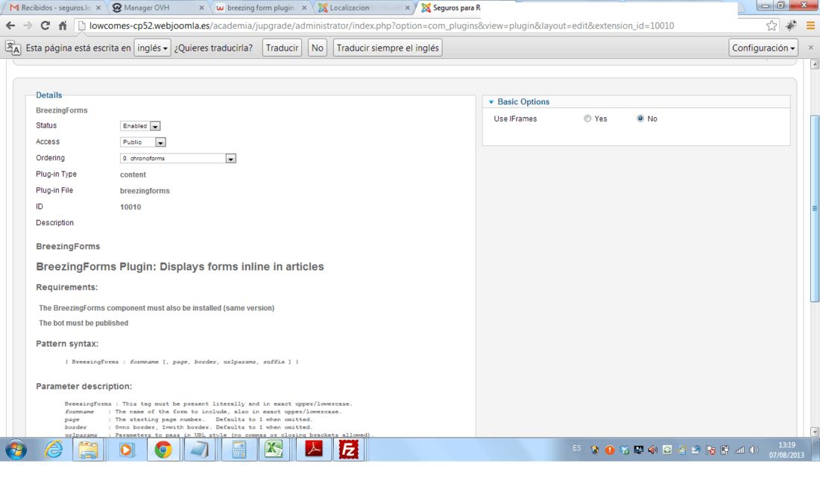Go back to the previous page
Image resolution: width=820 pixels, height=504 pixels.
(10, 25)
